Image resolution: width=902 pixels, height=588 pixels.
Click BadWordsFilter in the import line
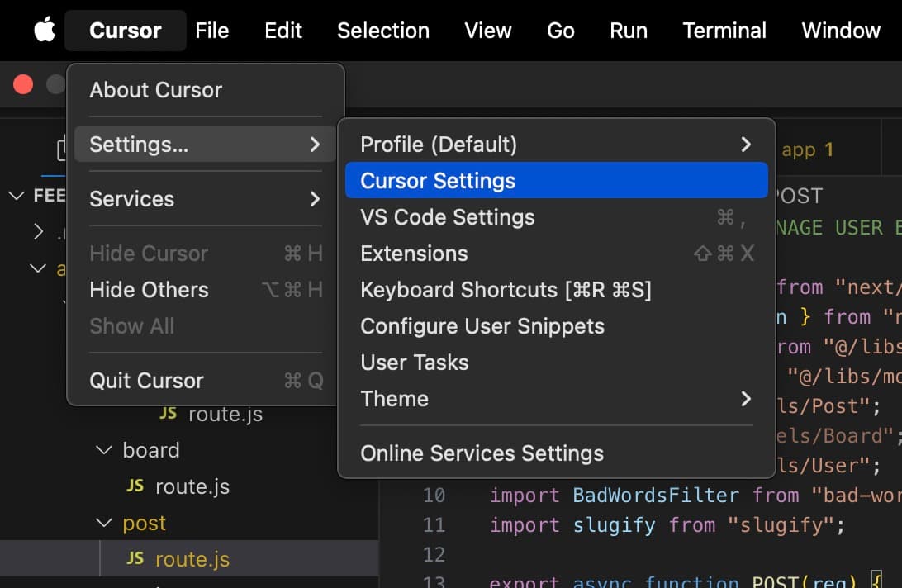656,496
